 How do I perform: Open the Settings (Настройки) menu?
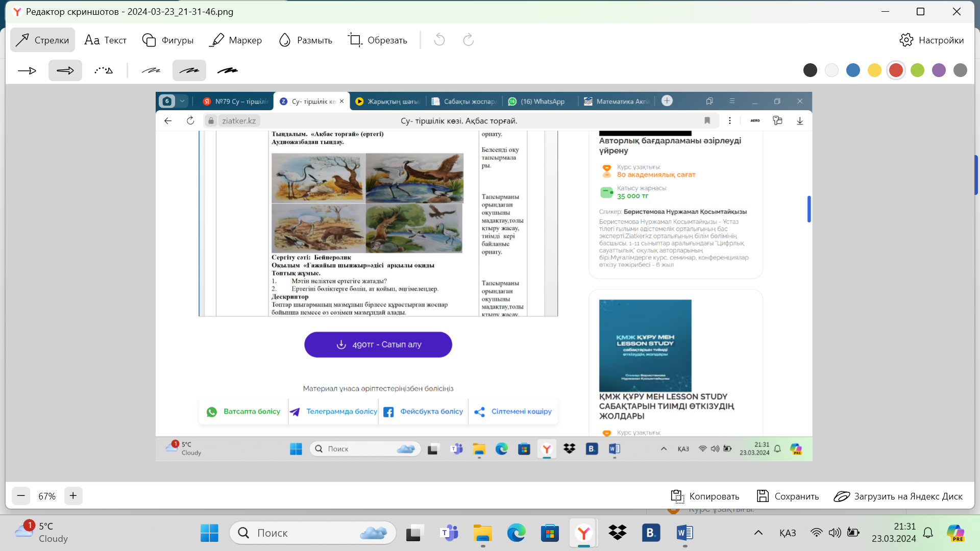[x=932, y=40]
